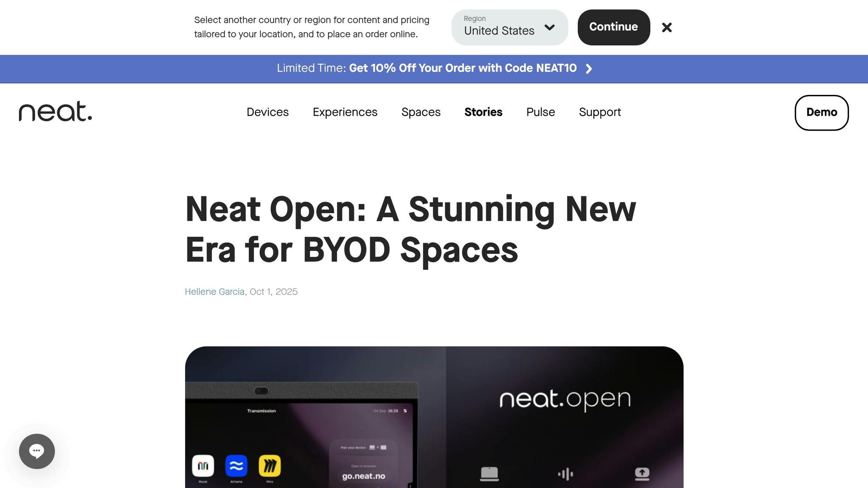Visit the Support section
The height and width of the screenshot is (488, 868).
[600, 112]
